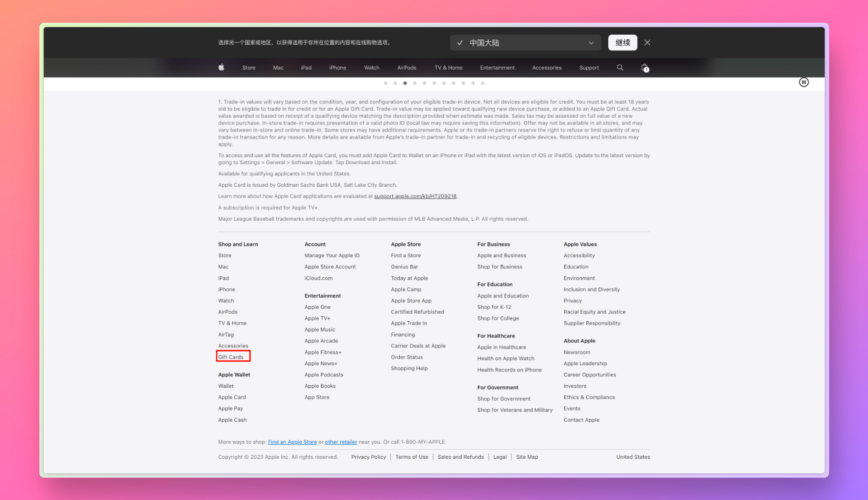
Task: Open the Apple Card footer link
Action: coord(232,397)
